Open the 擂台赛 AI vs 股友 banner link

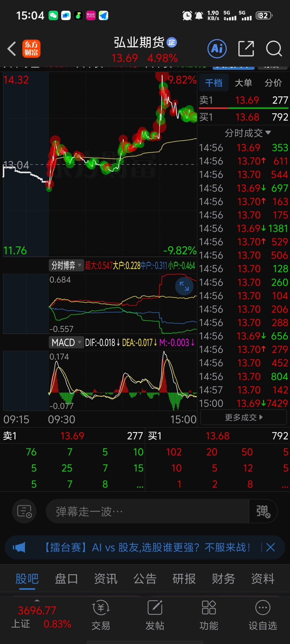click(x=146, y=547)
